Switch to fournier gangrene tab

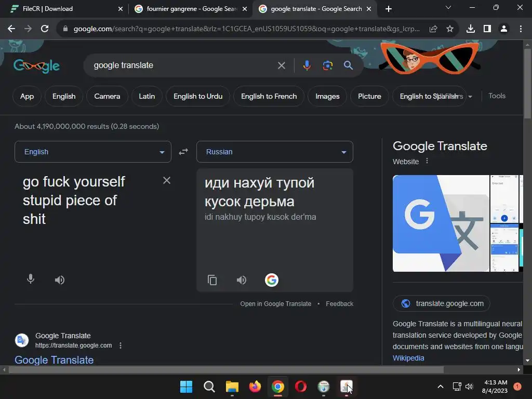coord(191,9)
